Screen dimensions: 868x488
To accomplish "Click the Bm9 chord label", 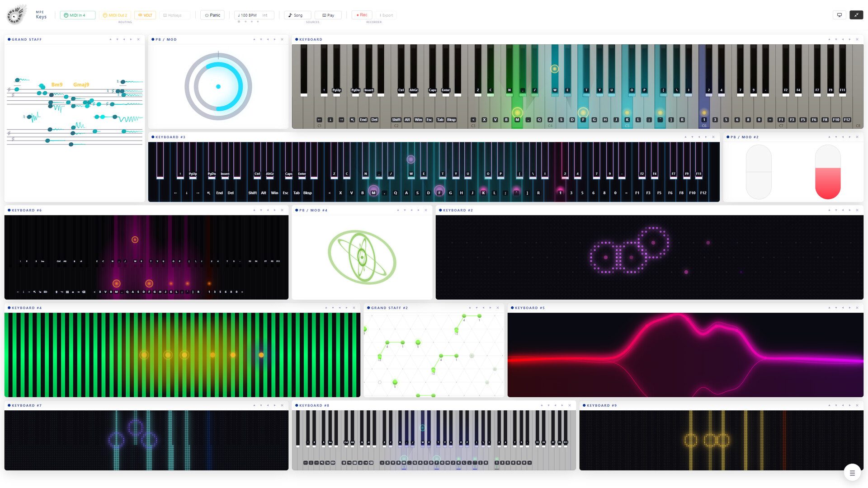I will 57,84.
